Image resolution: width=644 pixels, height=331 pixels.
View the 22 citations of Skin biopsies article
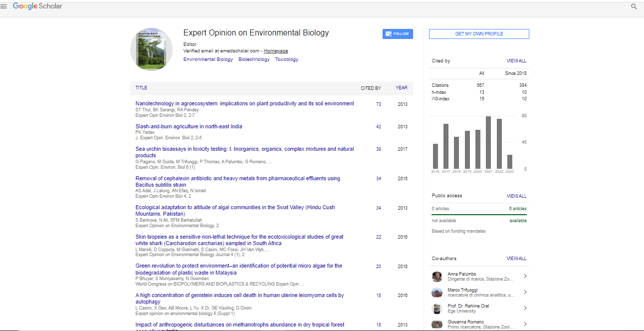coord(379,237)
